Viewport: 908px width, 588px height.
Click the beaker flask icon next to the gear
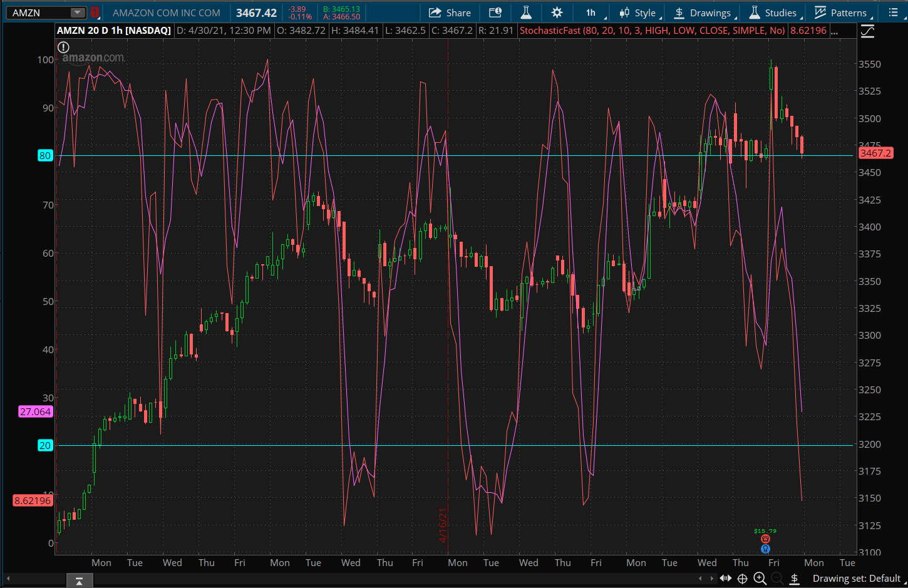(x=526, y=13)
